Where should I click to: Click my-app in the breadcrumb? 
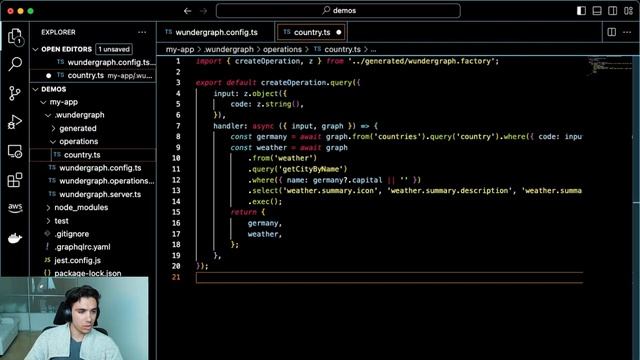(180, 49)
